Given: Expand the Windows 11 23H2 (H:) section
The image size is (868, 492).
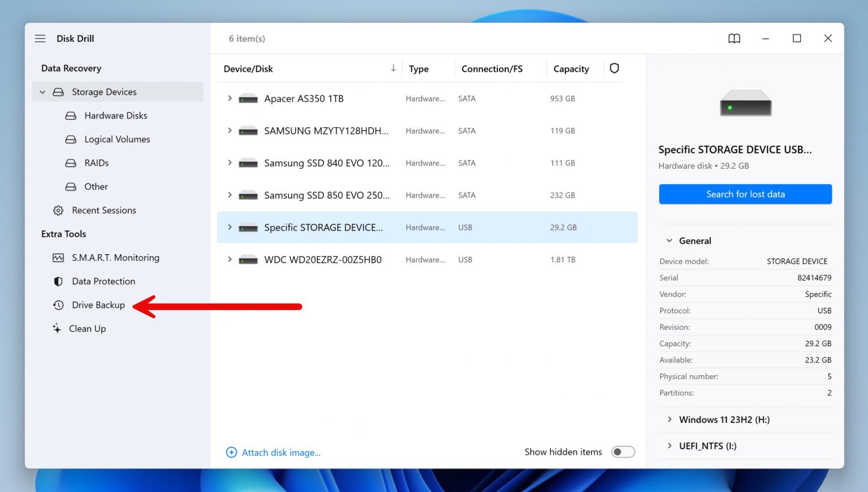Looking at the screenshot, I should tap(670, 420).
